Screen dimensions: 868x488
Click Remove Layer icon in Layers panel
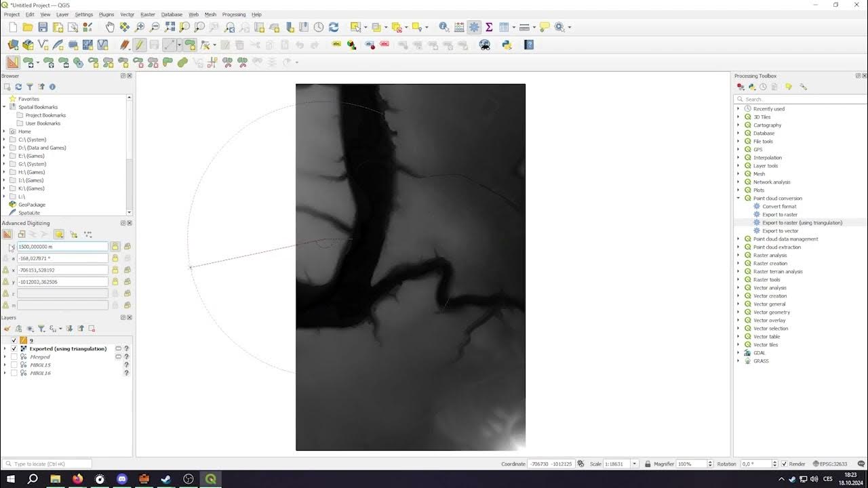tap(92, 329)
